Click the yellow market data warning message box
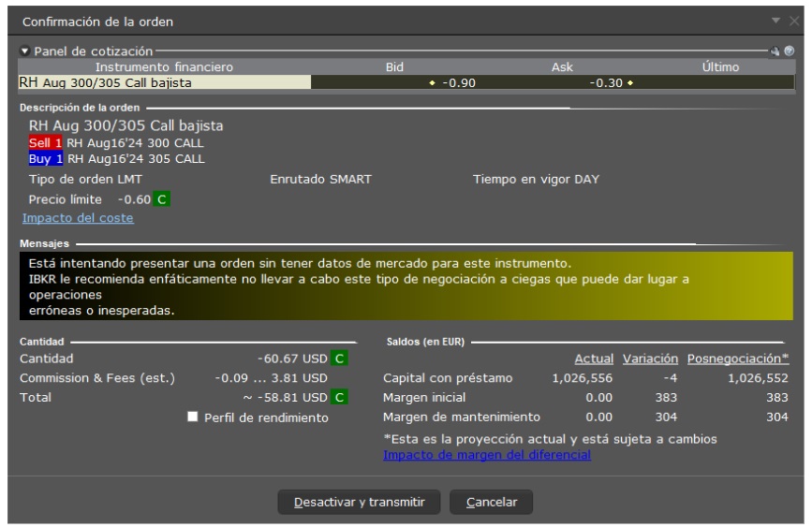 click(406, 285)
